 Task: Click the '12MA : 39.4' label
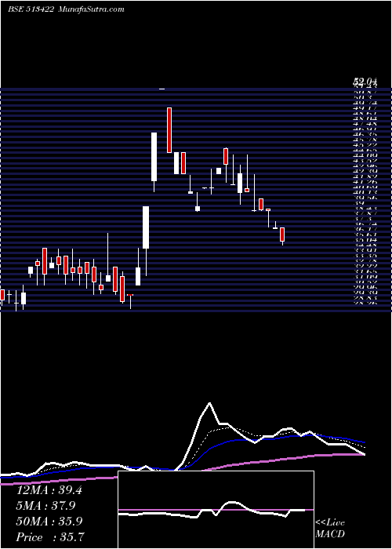(49, 490)
